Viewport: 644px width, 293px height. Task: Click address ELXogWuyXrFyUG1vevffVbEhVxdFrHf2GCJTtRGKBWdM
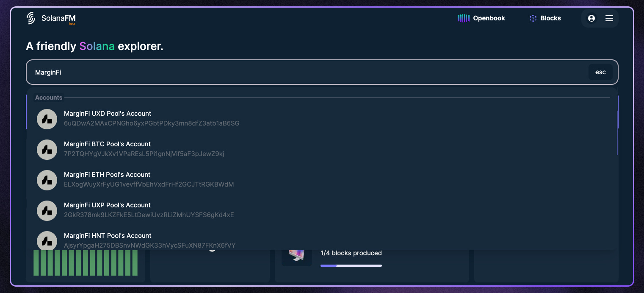[x=149, y=184]
